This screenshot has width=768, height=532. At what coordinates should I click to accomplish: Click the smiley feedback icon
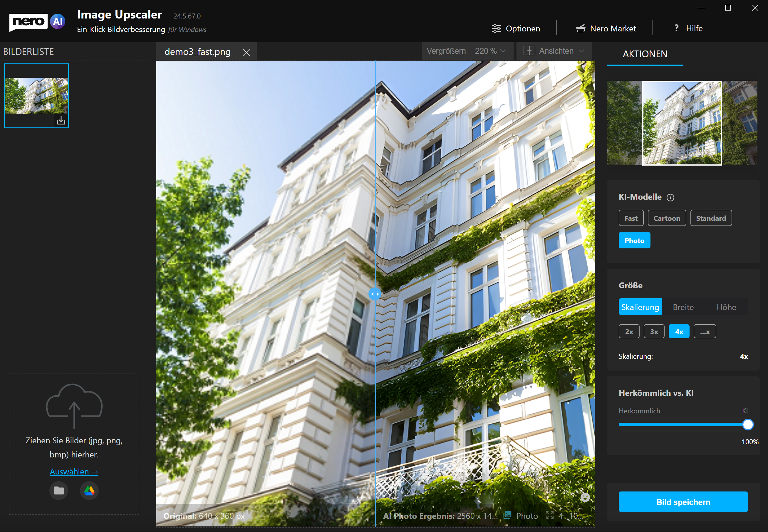click(585, 497)
